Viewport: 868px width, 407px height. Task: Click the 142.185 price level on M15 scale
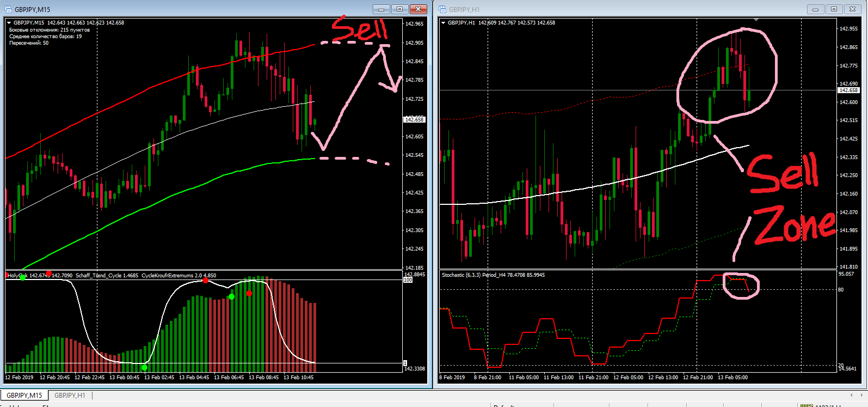[415, 268]
